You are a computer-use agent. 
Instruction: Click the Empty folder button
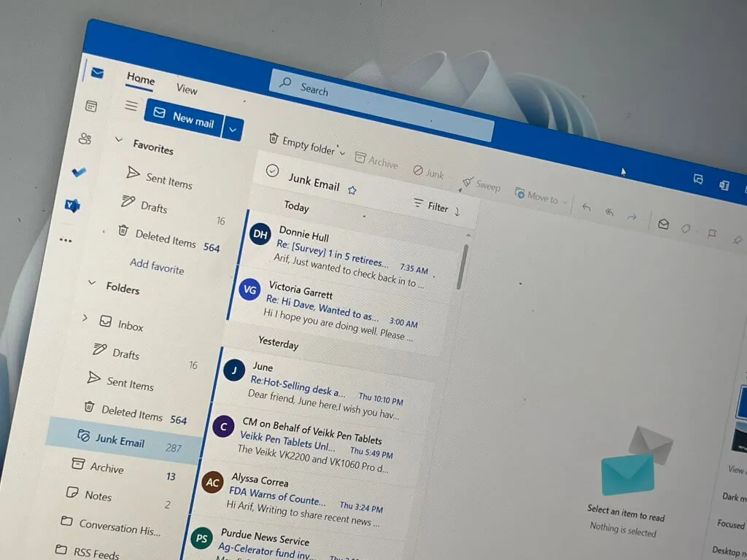point(303,143)
